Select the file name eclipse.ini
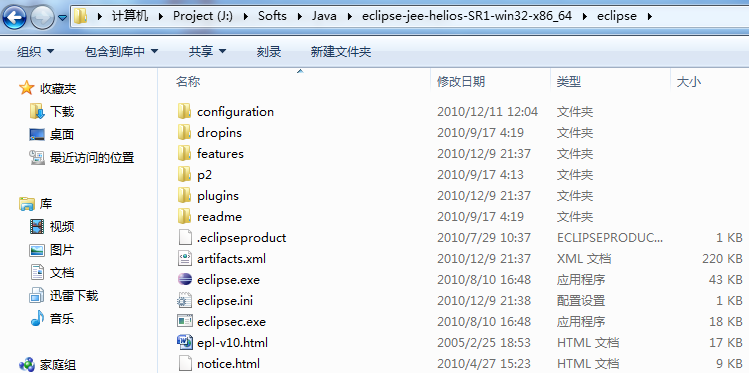This screenshot has width=750, height=373. 225,301
